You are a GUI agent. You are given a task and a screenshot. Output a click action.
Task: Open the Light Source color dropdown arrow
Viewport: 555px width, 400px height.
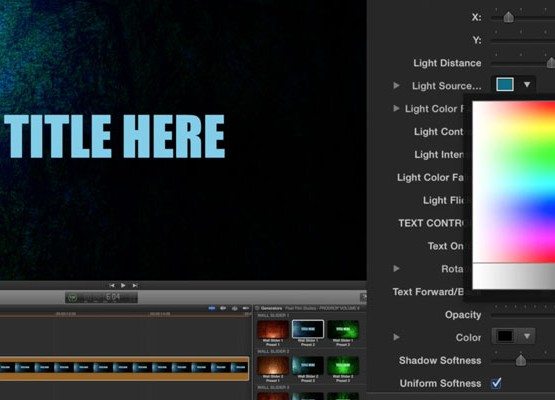tap(527, 85)
